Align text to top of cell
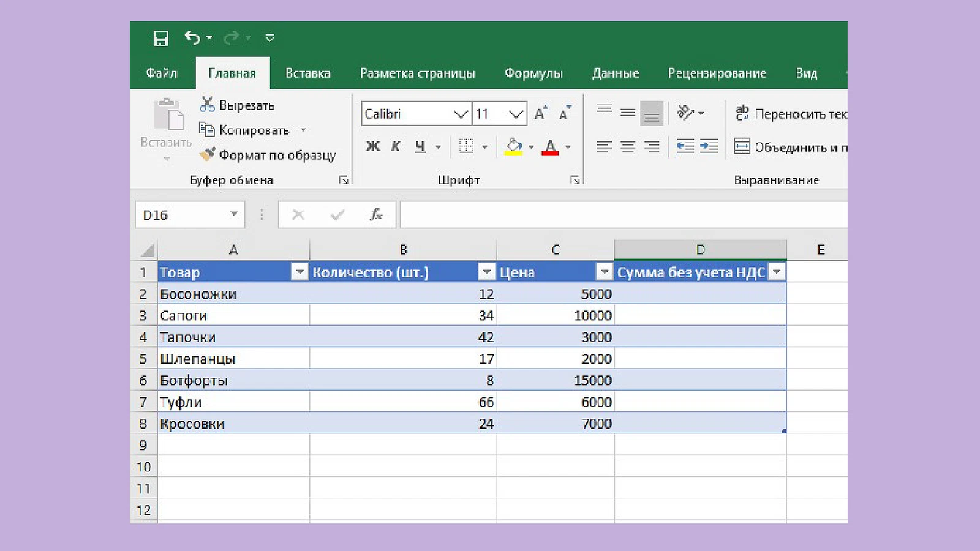 tap(605, 110)
